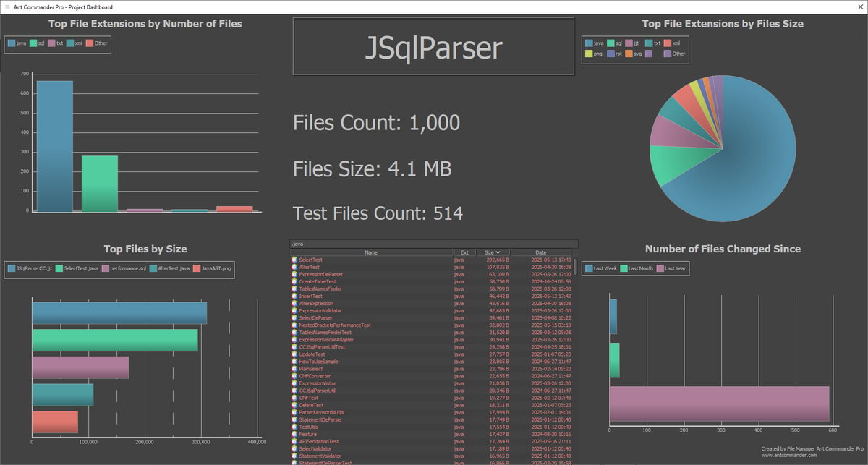This screenshot has width=868, height=465.
Task: Click the file icon beside UpdateTest
Action: [x=294, y=354]
